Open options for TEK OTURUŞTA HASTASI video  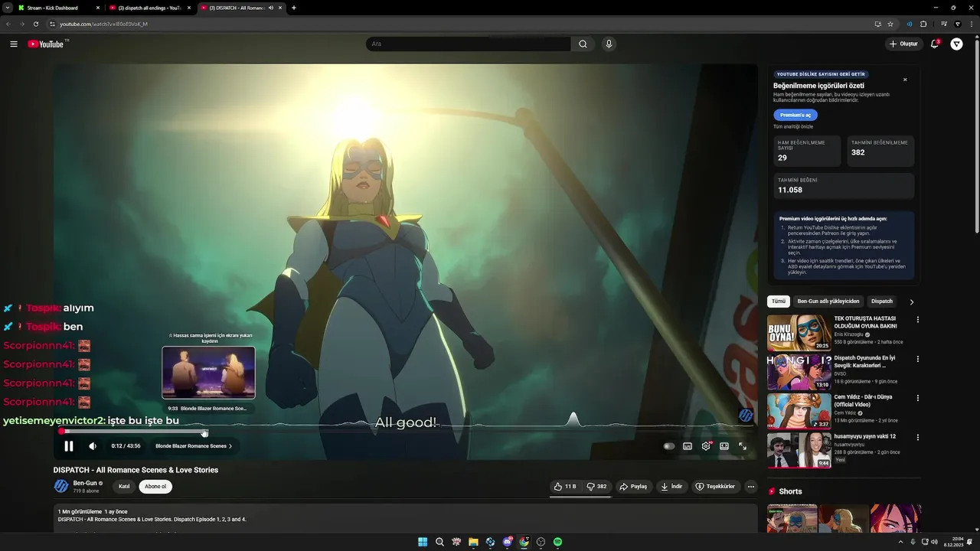[918, 320]
